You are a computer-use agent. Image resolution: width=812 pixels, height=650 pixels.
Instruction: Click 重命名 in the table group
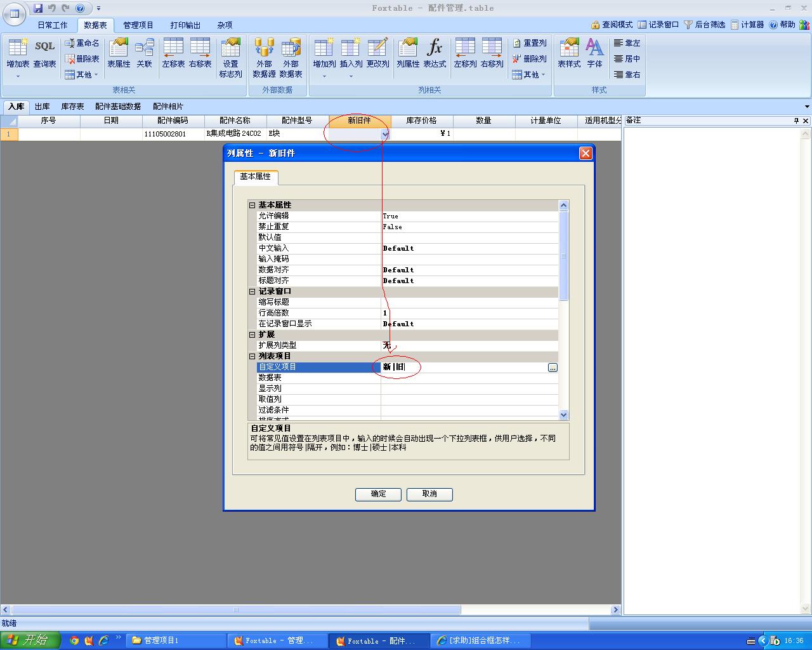[82, 43]
